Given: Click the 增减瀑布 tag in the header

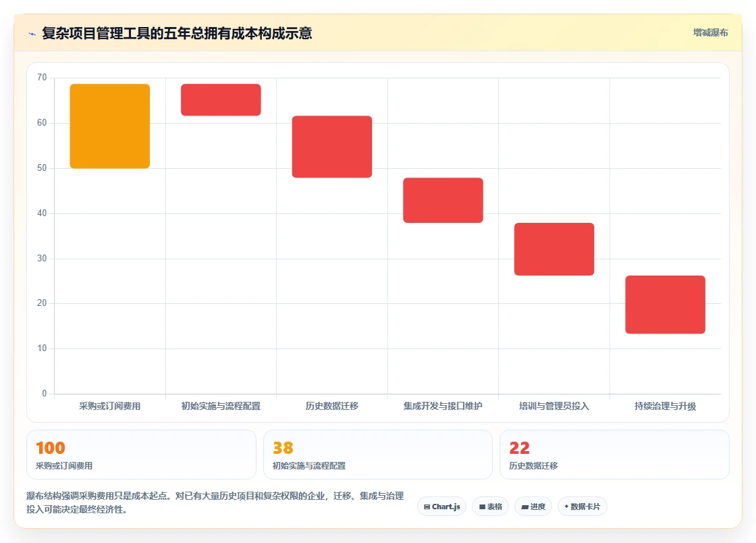Looking at the screenshot, I should pyautogui.click(x=710, y=33).
